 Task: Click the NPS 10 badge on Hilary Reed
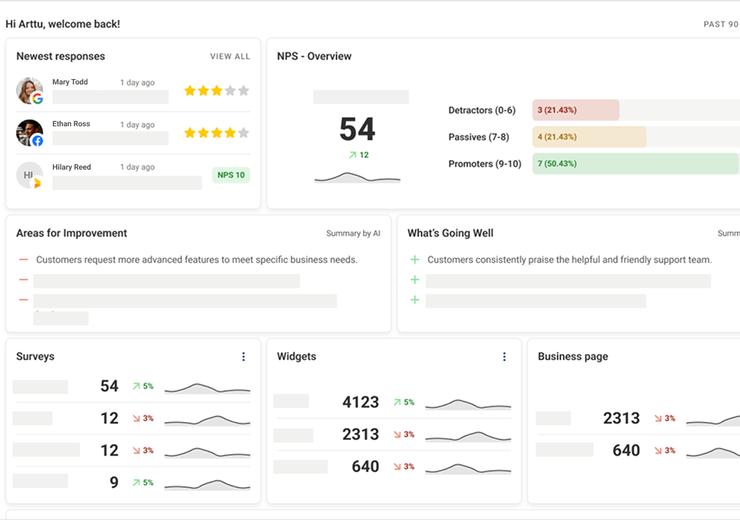pyautogui.click(x=231, y=175)
